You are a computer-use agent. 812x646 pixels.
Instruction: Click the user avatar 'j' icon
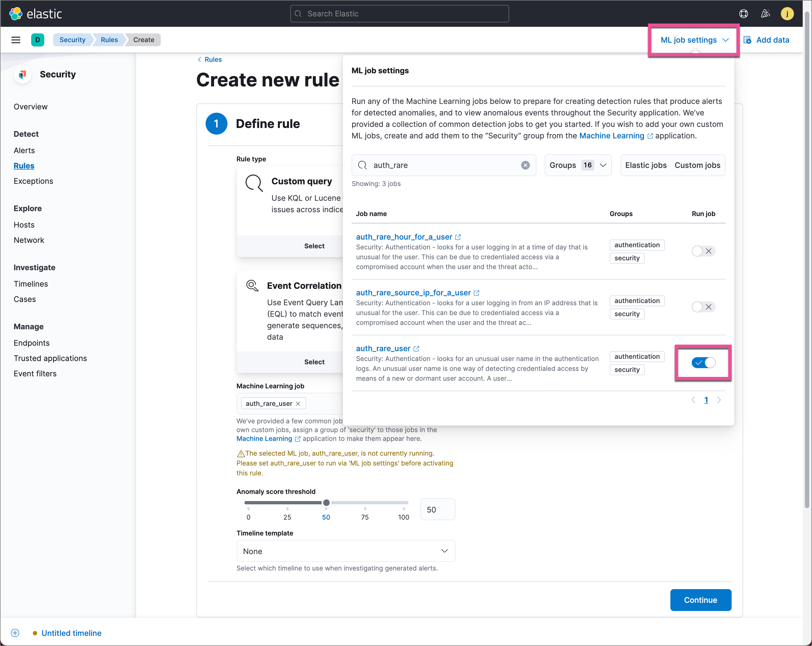tap(787, 14)
